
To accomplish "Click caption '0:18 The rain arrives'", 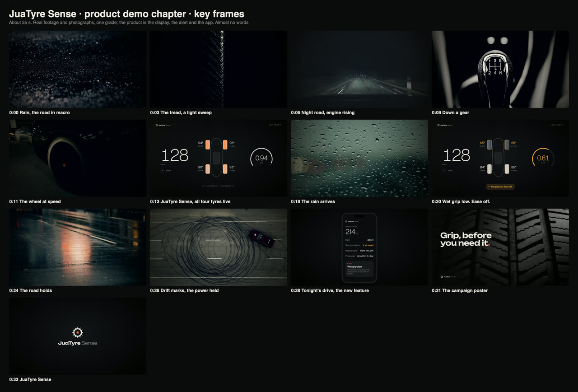I will coord(313,201).
